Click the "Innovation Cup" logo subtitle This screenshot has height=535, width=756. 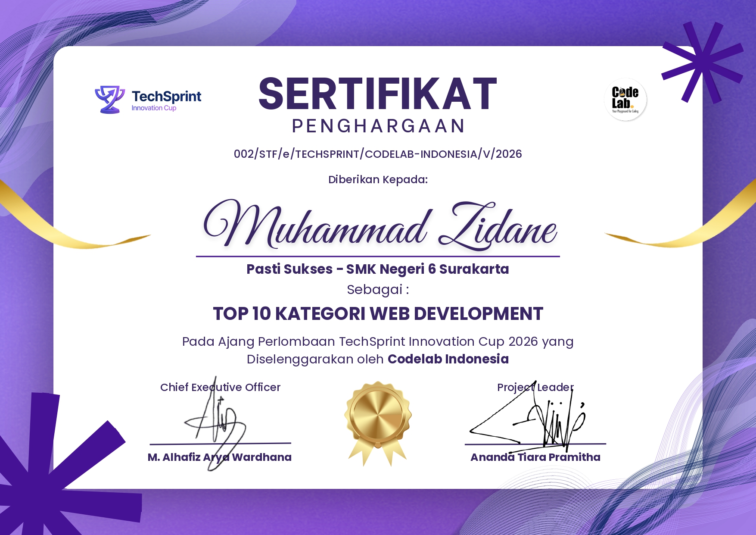[x=154, y=108]
